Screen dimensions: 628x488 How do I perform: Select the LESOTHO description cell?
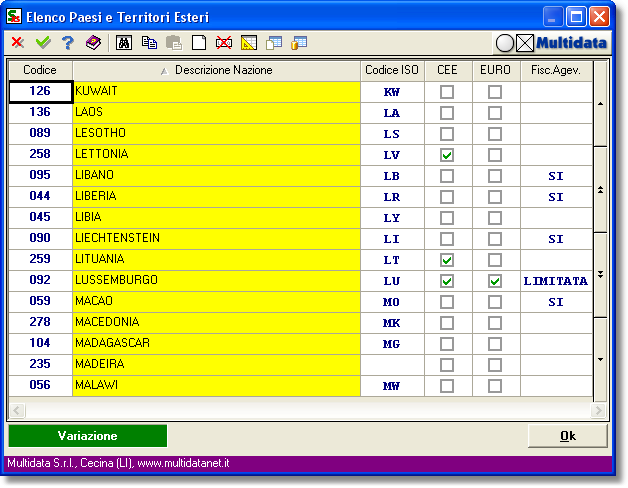click(216, 134)
